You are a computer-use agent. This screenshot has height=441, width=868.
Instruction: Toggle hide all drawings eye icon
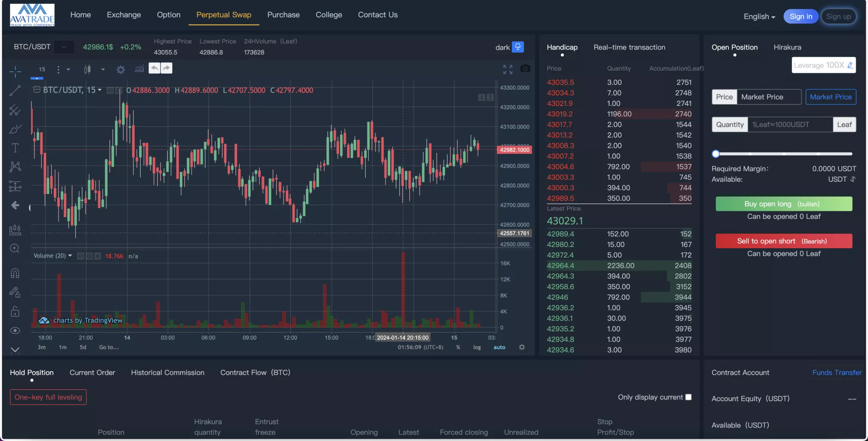click(15, 330)
